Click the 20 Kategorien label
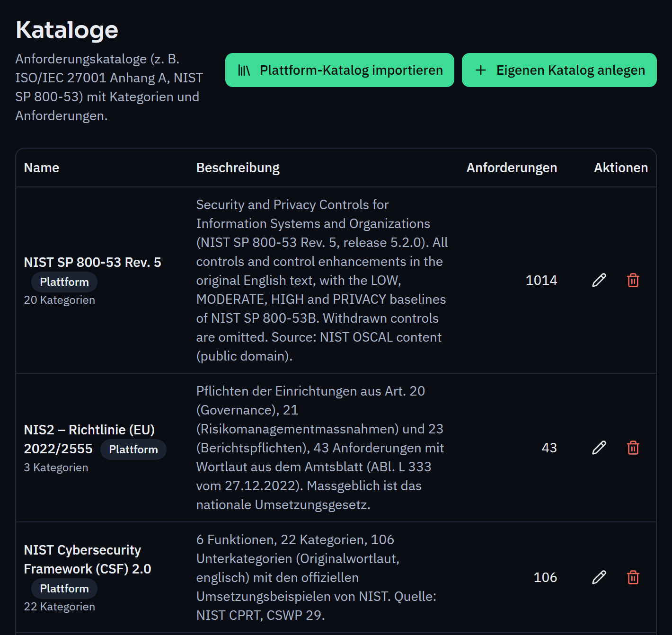This screenshot has width=672, height=635. 60,300
